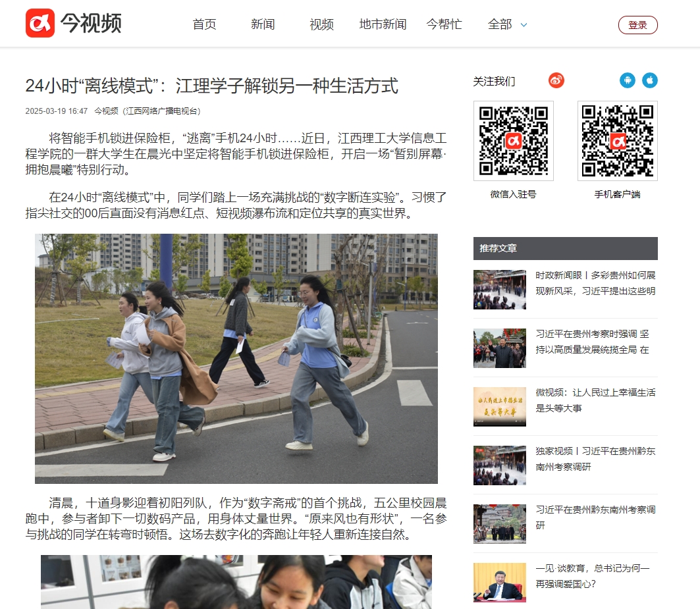
Task: Open the Weibo follow icon
Action: 556,80
